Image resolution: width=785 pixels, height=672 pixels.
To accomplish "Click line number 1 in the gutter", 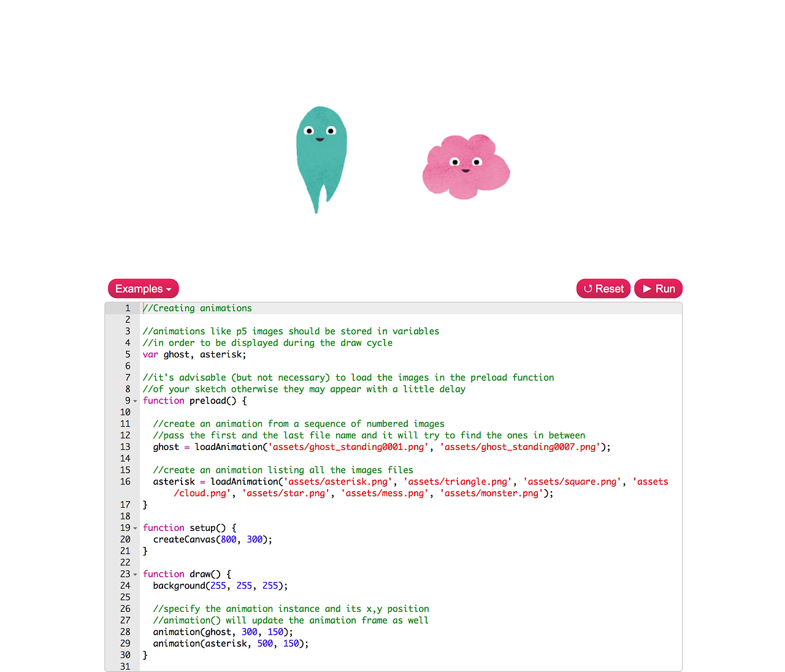I will (127, 308).
